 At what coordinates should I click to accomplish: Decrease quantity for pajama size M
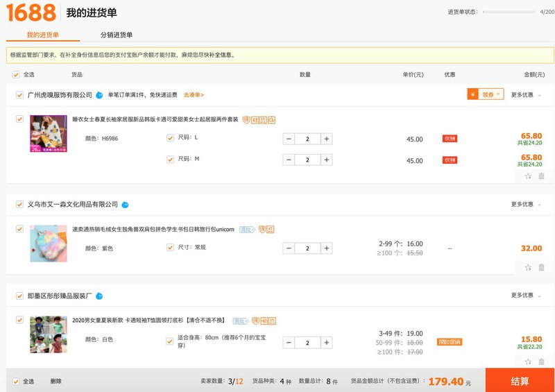point(289,160)
